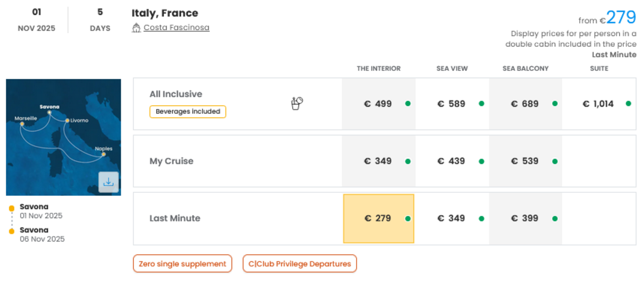Click the green availability dot for Suite
The image size is (644, 286).
tap(628, 104)
